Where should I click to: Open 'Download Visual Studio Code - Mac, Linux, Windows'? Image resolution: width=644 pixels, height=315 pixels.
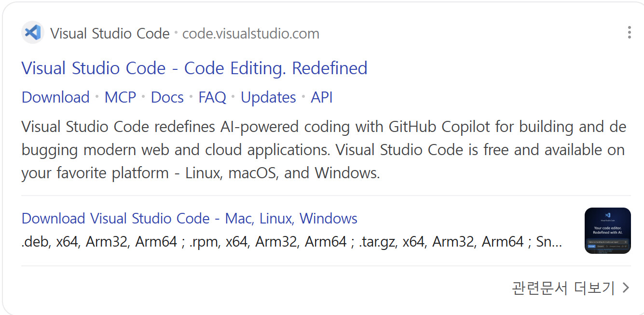(190, 219)
